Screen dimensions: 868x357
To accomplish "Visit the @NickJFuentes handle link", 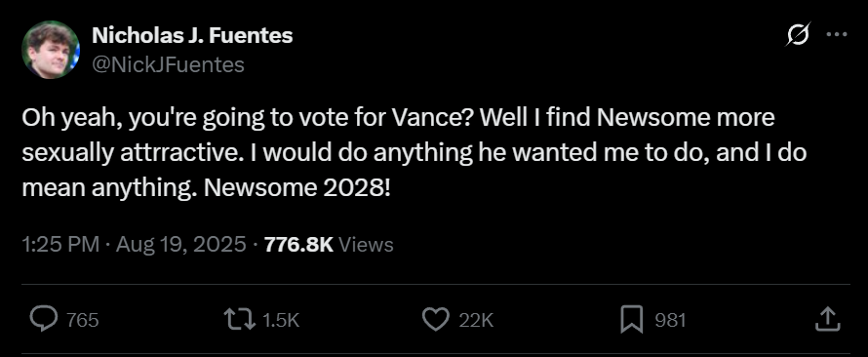I will [168, 64].
